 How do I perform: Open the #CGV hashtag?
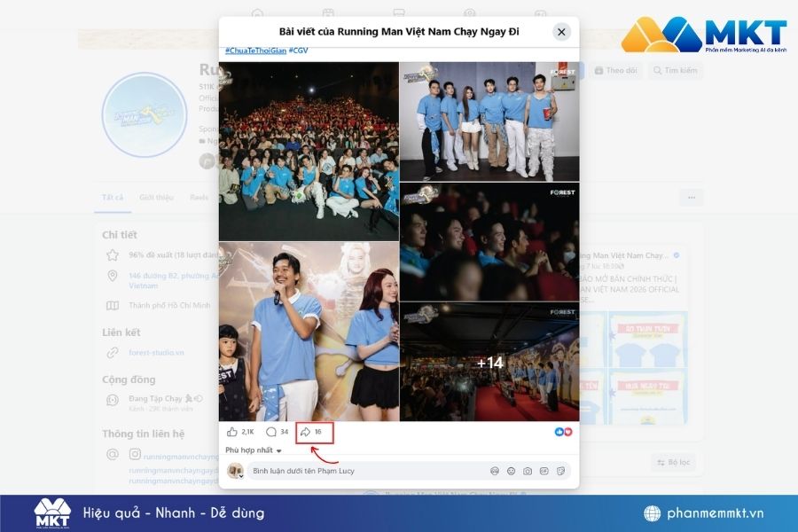298,51
